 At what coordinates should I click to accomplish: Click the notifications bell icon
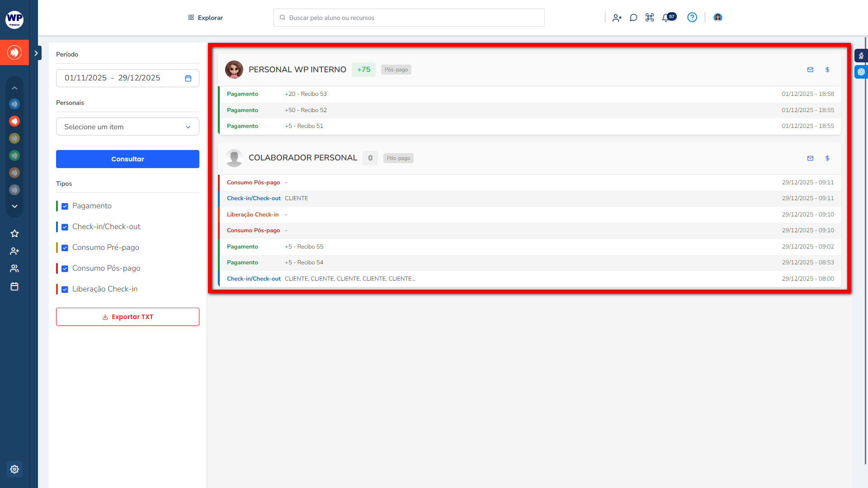tap(666, 18)
